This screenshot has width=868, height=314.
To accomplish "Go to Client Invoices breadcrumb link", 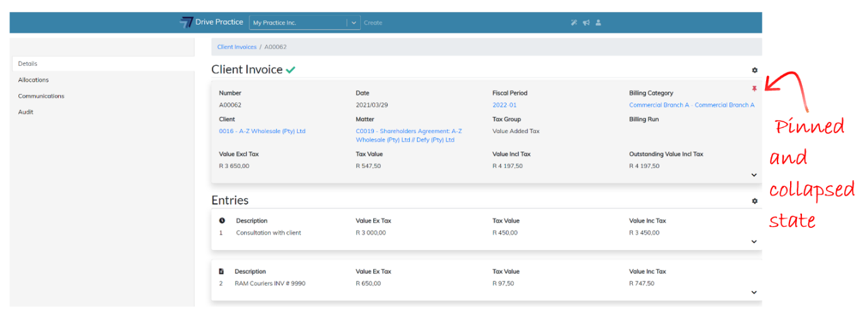I will point(237,47).
